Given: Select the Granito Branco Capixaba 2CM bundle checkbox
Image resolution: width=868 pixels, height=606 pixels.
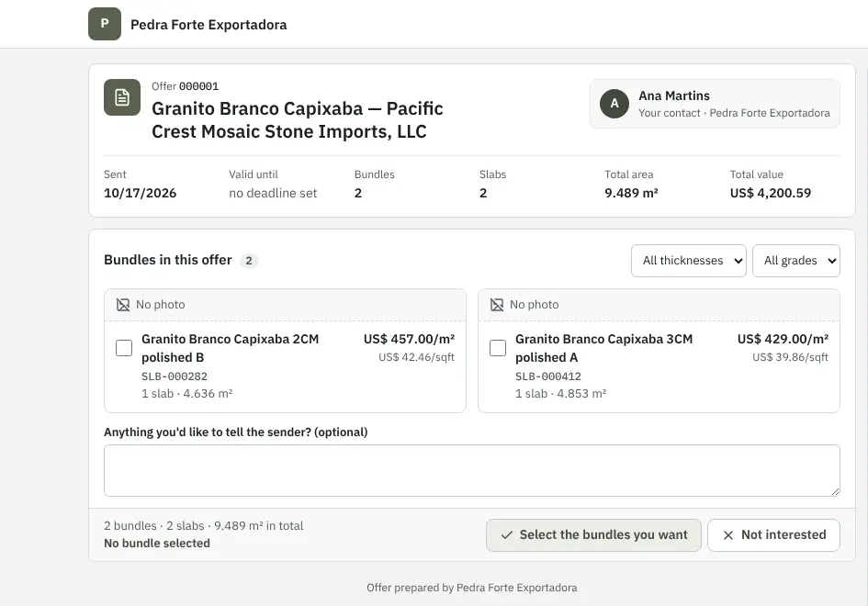Looking at the screenshot, I should 124,348.
